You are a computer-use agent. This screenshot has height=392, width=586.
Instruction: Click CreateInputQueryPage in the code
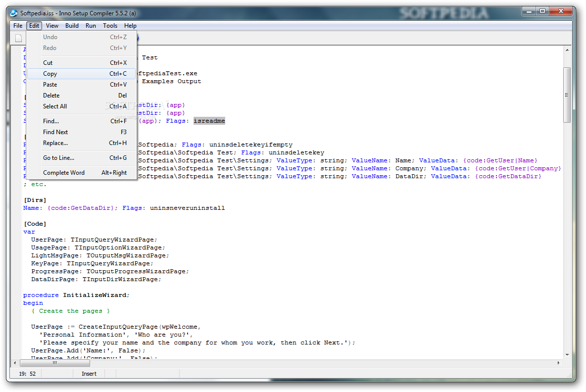tap(118, 327)
